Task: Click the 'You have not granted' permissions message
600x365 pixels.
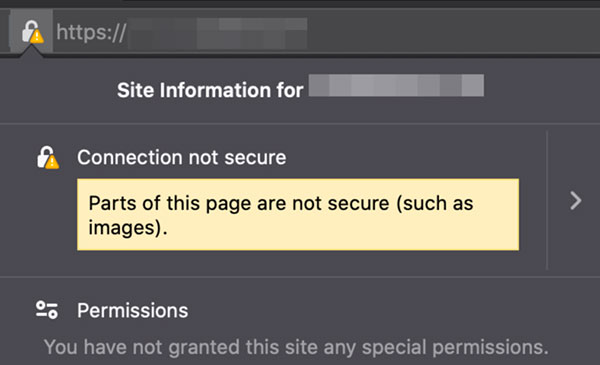Action: (296, 347)
